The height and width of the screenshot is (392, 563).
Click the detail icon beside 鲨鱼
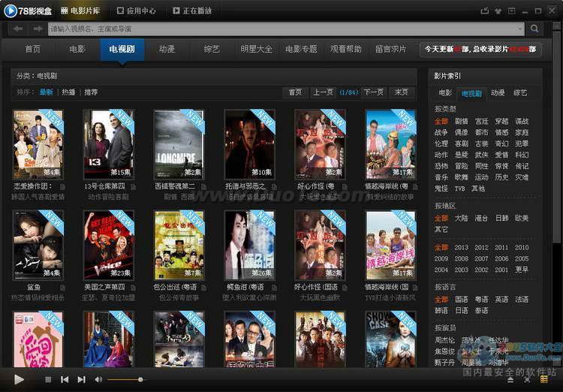(x=63, y=288)
